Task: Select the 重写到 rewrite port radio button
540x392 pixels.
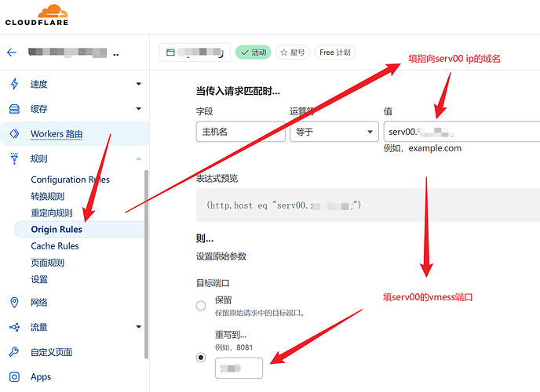Action: coord(201,358)
